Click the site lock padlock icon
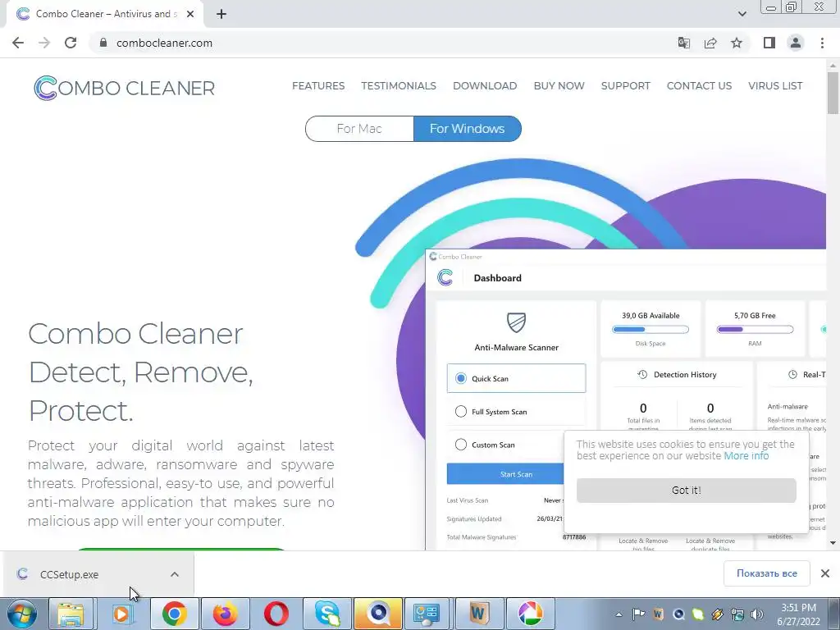This screenshot has width=840, height=630. (103, 43)
